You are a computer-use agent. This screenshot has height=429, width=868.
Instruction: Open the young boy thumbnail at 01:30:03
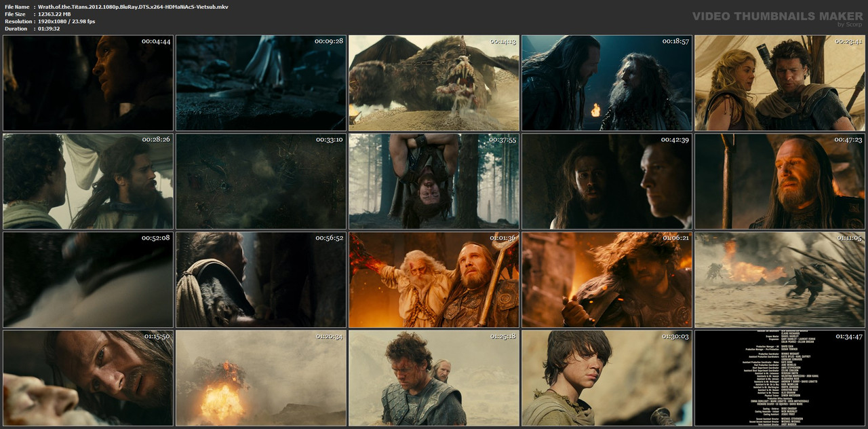coord(607,378)
